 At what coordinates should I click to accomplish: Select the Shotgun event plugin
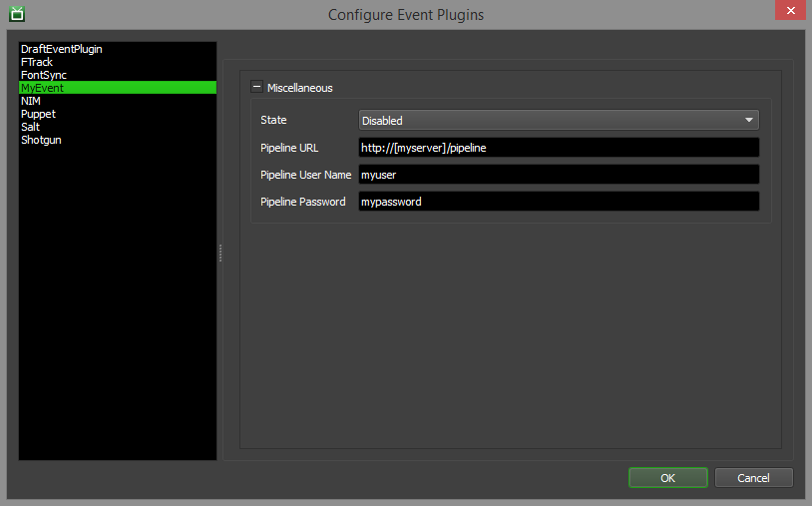coord(41,140)
